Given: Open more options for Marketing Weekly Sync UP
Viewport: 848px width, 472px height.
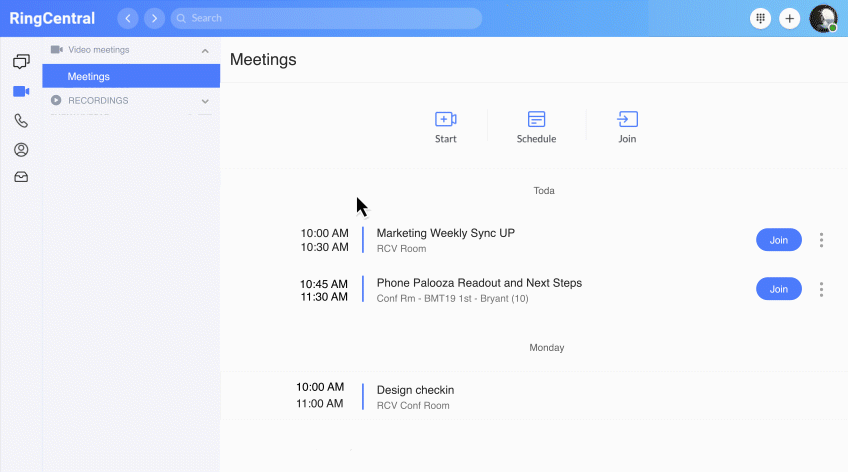Looking at the screenshot, I should [821, 240].
